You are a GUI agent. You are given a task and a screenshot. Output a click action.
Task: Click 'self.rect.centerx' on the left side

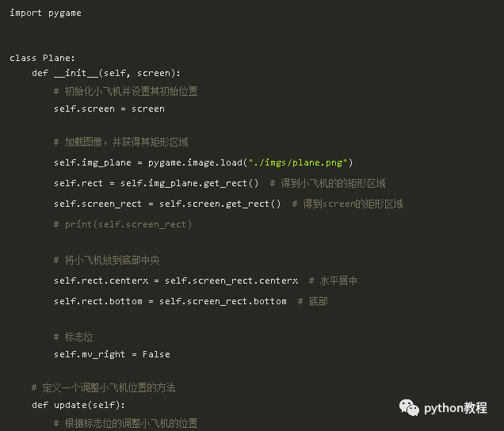pyautogui.click(x=101, y=281)
